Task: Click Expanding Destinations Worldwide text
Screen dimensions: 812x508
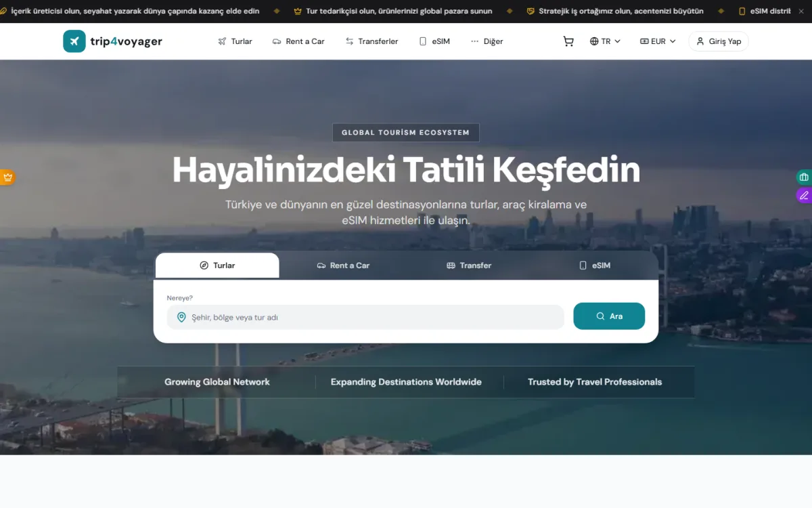Action: click(x=406, y=382)
